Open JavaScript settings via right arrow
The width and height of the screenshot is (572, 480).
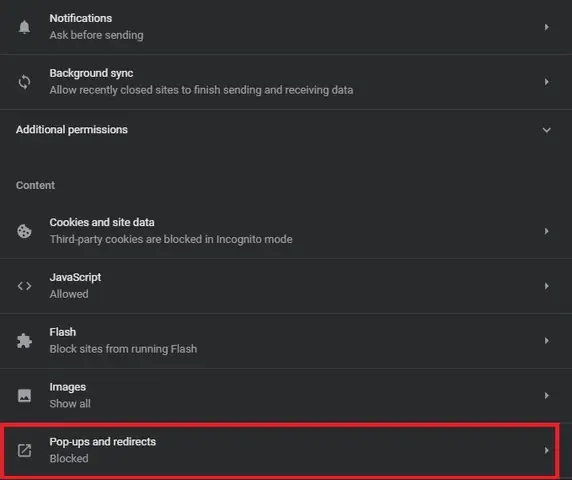[546, 286]
